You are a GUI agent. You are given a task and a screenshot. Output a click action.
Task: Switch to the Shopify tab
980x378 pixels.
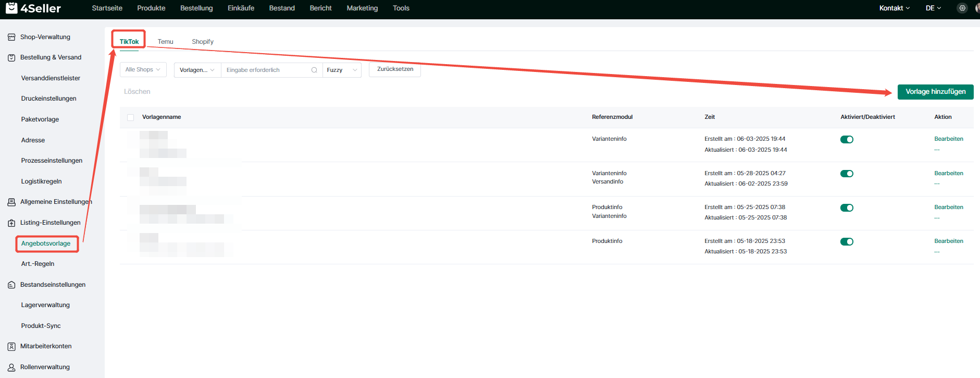click(x=203, y=42)
